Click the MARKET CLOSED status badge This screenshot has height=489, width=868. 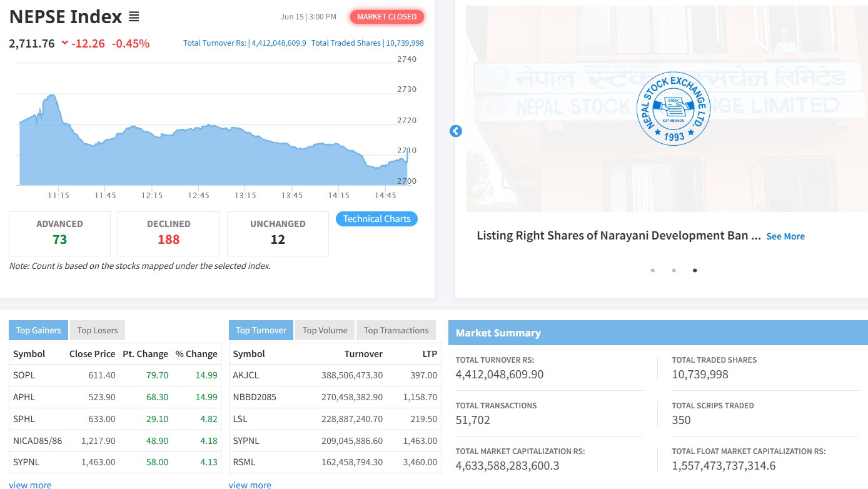tap(387, 17)
